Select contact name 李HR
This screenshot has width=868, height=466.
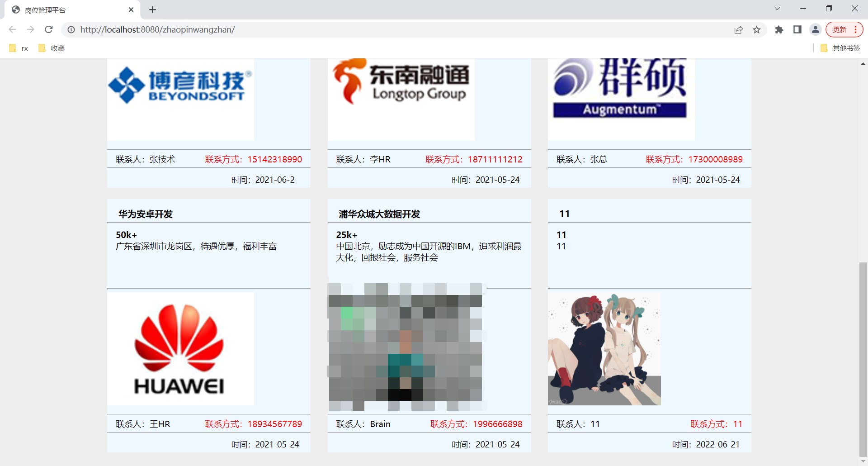tap(380, 159)
